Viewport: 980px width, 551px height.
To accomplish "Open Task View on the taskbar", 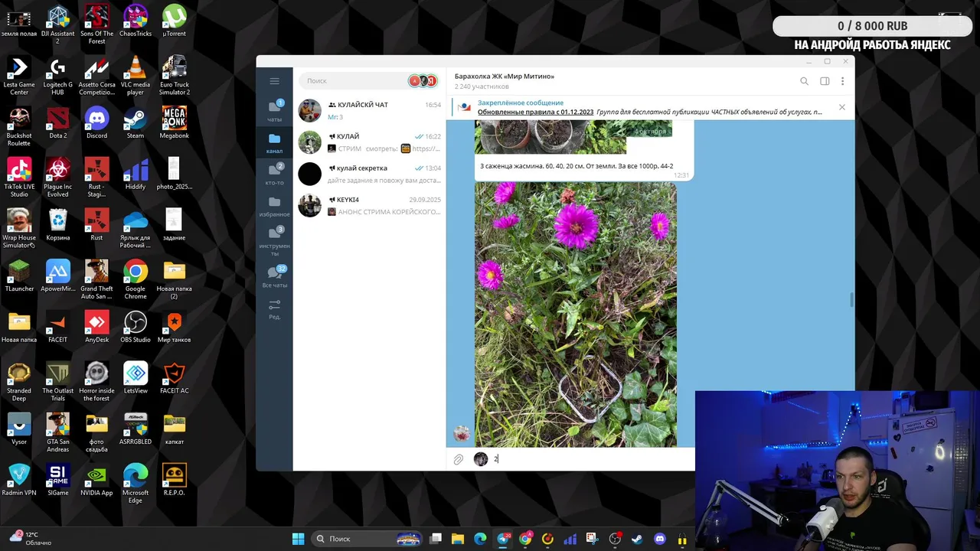I will [x=436, y=539].
